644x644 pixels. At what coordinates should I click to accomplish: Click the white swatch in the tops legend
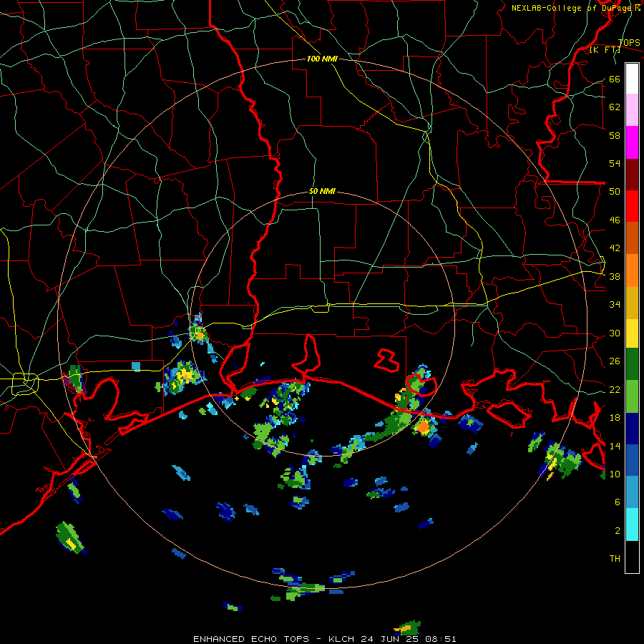coord(632,79)
